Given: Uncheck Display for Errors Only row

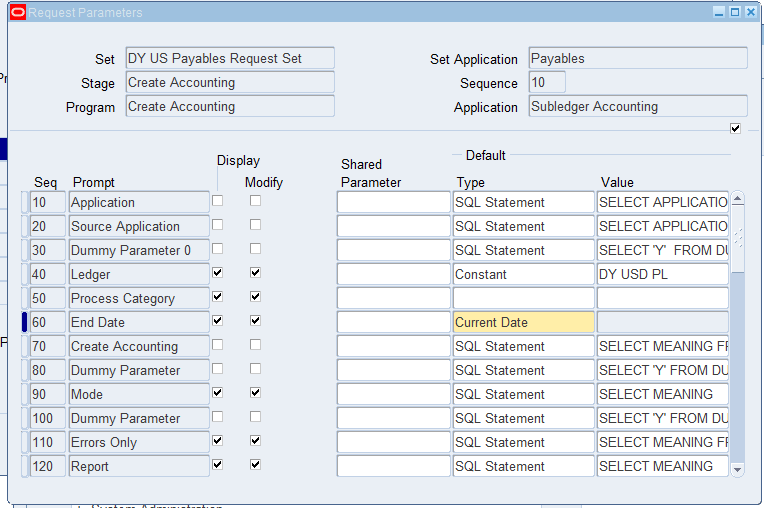Looking at the screenshot, I should [x=217, y=441].
